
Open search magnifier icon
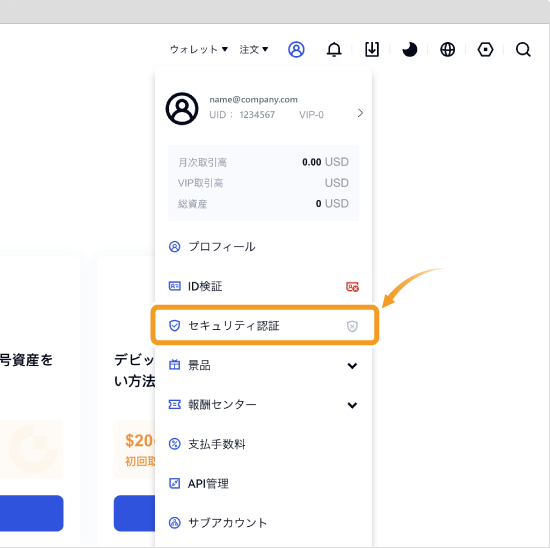click(x=523, y=49)
